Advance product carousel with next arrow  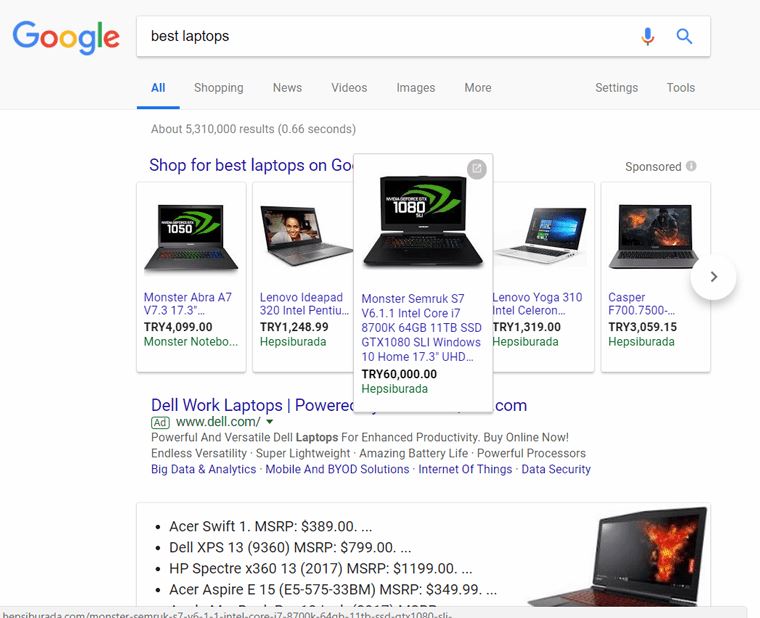pyautogui.click(x=713, y=277)
